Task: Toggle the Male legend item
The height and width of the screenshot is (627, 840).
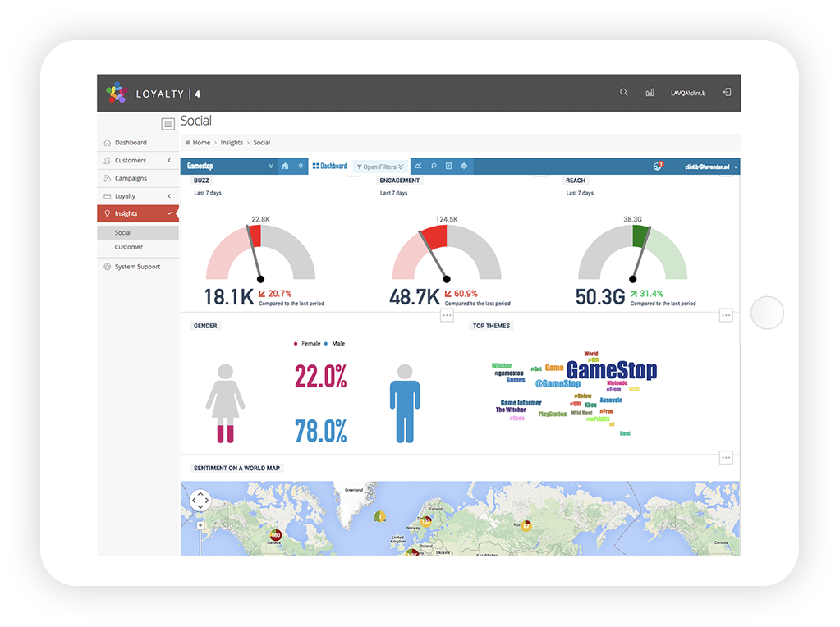Action: point(334,344)
